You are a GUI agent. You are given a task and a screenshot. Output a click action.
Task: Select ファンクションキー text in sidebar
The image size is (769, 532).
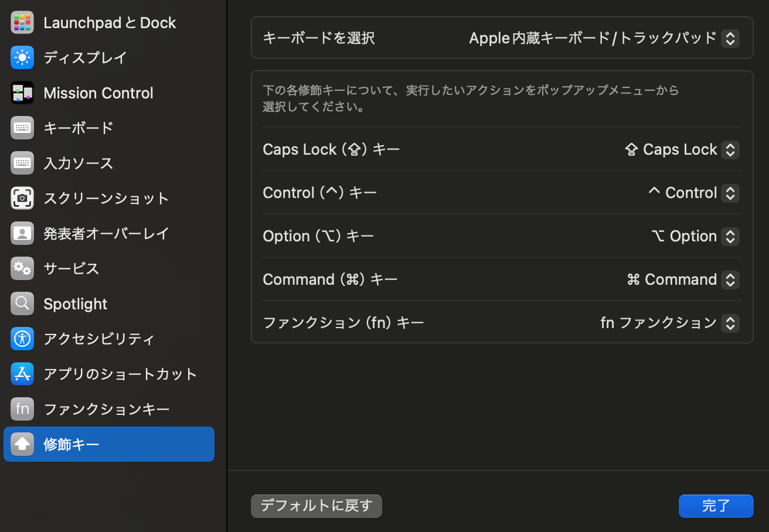coord(107,409)
